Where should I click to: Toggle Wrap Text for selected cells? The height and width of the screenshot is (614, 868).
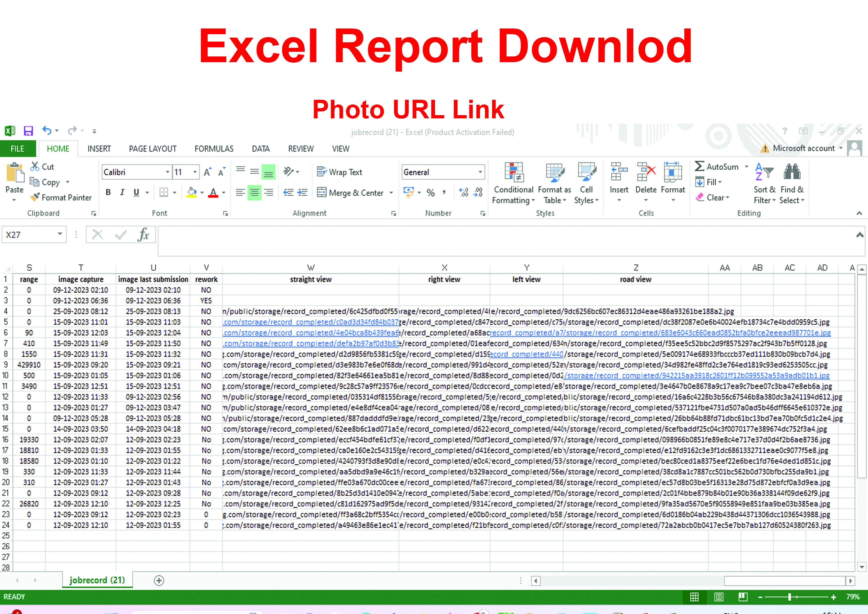pos(339,172)
